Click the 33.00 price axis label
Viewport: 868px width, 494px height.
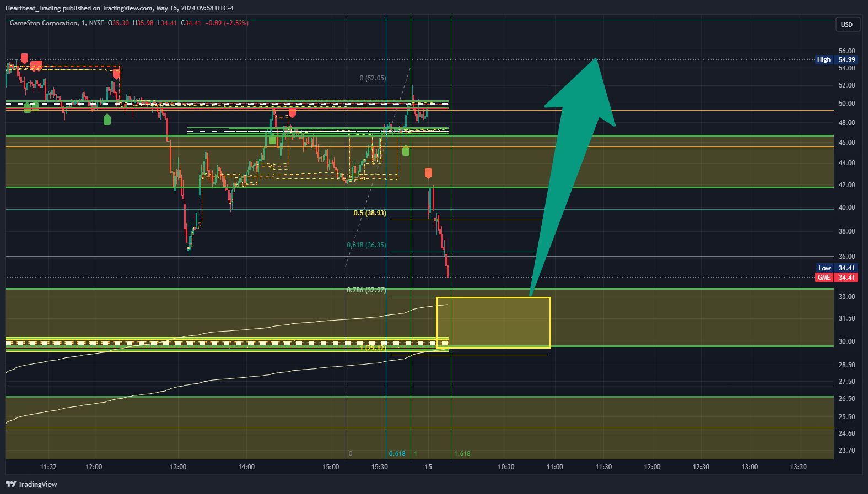(x=847, y=297)
